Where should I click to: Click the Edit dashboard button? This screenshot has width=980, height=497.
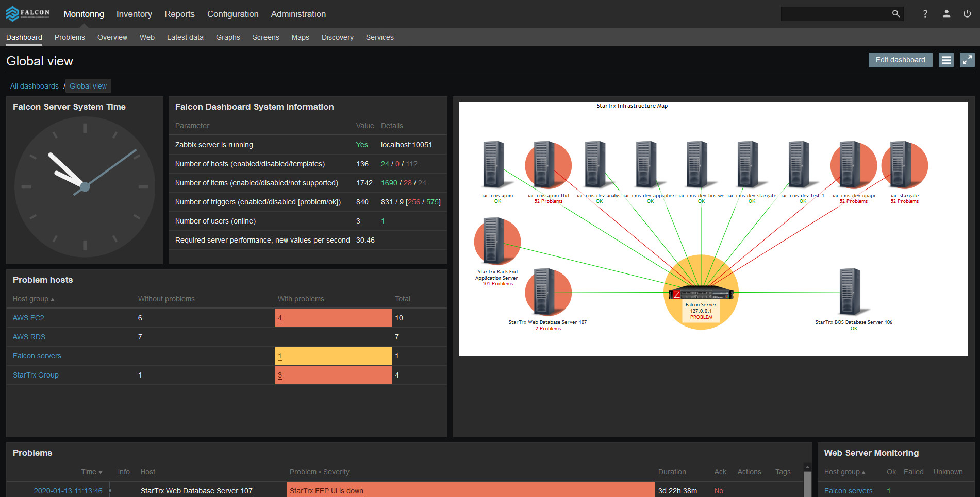(x=900, y=60)
